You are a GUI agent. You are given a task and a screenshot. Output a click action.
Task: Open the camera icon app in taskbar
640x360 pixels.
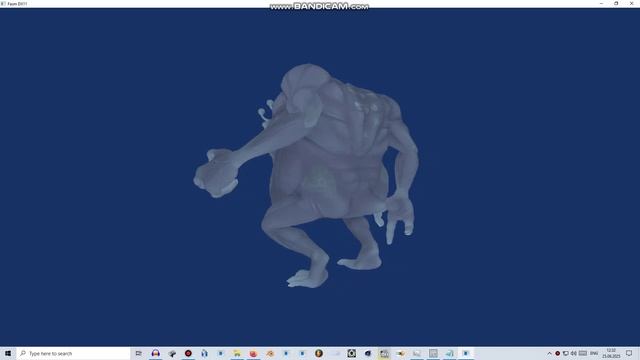coord(351,353)
